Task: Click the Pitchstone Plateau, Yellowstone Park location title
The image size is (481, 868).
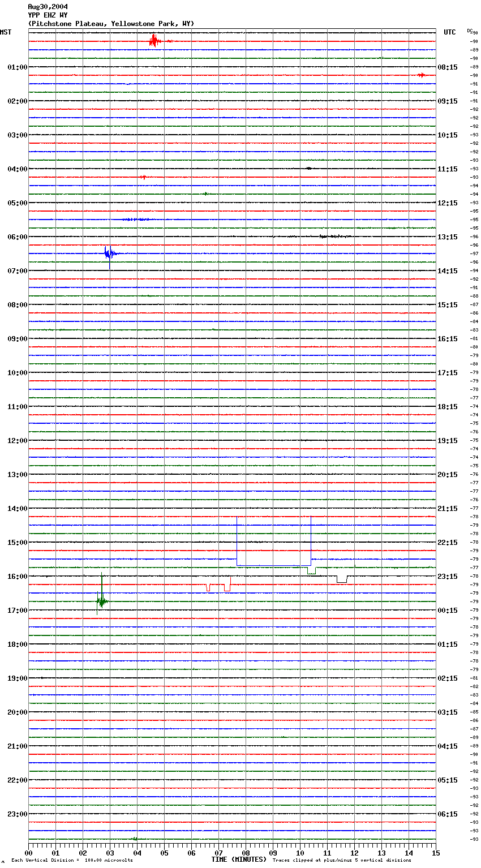Action: 111,24
